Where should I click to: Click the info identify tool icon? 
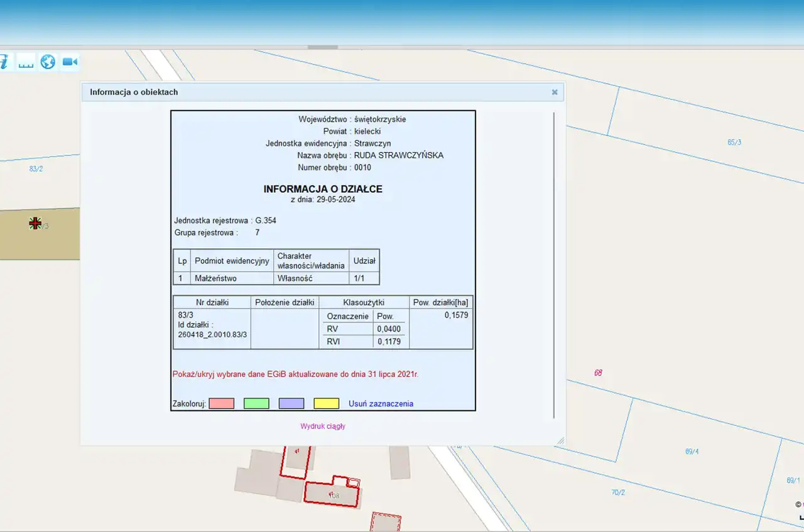(x=5, y=62)
